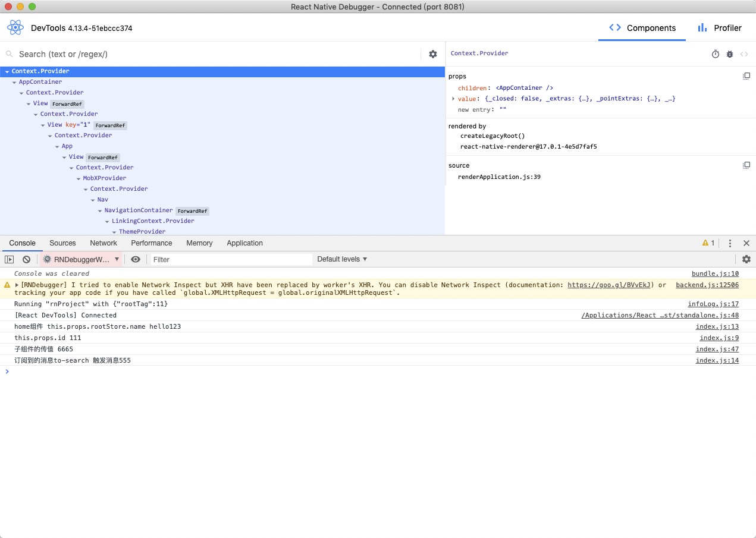The width and height of the screenshot is (756, 538).
Task: Select the Console tab
Action: pyautogui.click(x=23, y=243)
